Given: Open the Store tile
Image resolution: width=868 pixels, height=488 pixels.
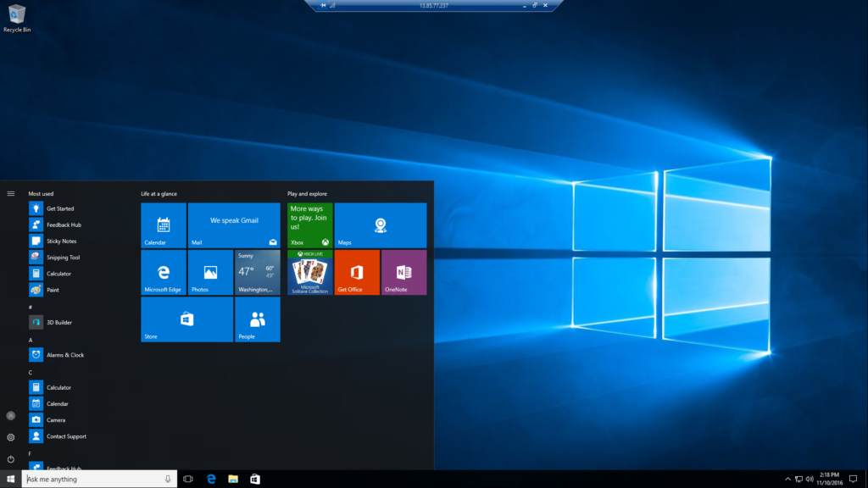Looking at the screenshot, I should [x=186, y=319].
